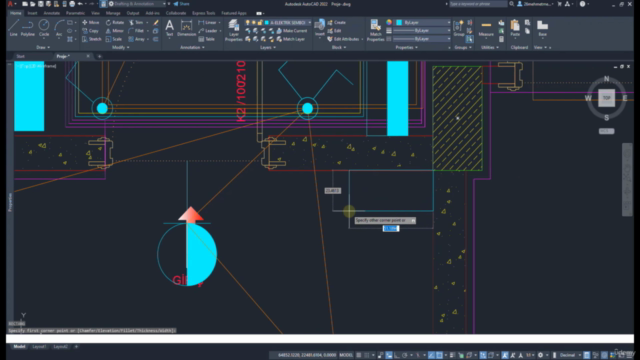The height and width of the screenshot is (360, 640).
Task: Switch to the Insert ribbon tab
Action: point(32,13)
